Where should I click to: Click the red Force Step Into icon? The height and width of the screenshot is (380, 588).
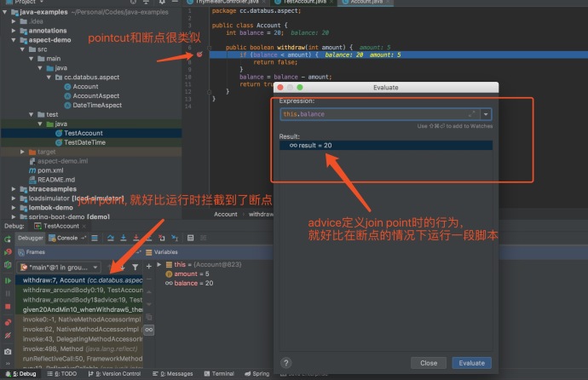point(135,238)
